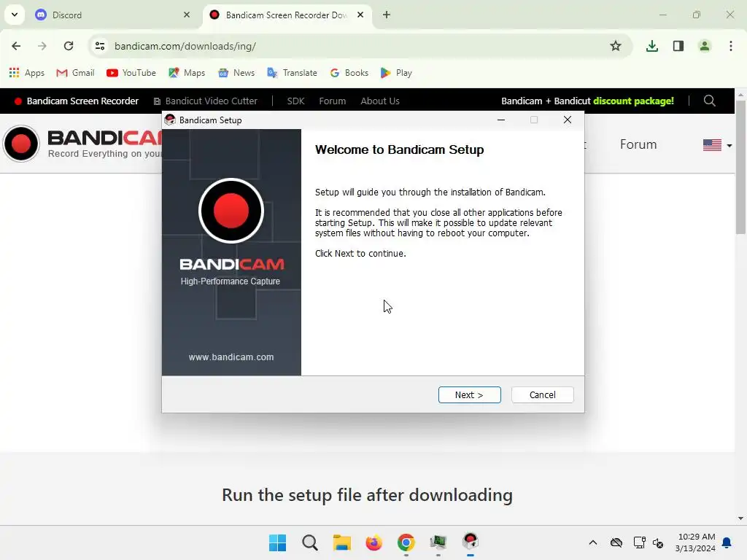Open the SDK nav link
747x560 pixels.
296,101
